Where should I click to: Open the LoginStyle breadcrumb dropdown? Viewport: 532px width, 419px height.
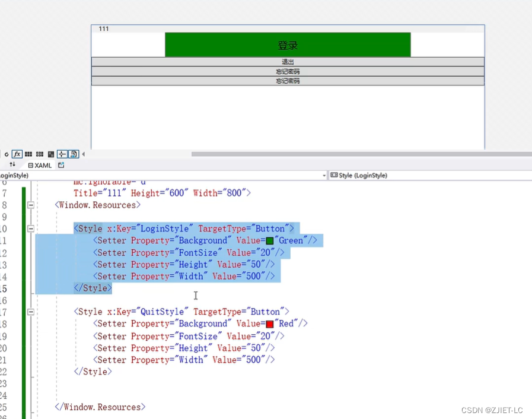coord(324,175)
